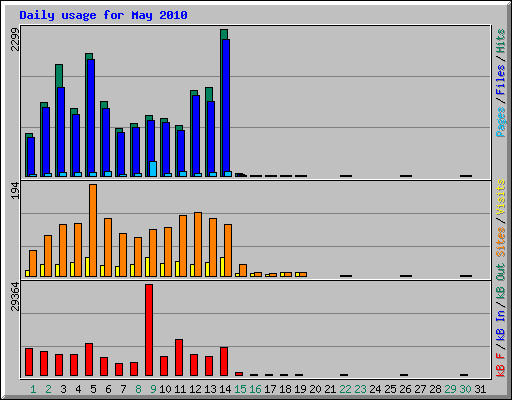The width and height of the screenshot is (512, 400).
Task: Click the green Hits bar top for day 3
Action: 59,76
